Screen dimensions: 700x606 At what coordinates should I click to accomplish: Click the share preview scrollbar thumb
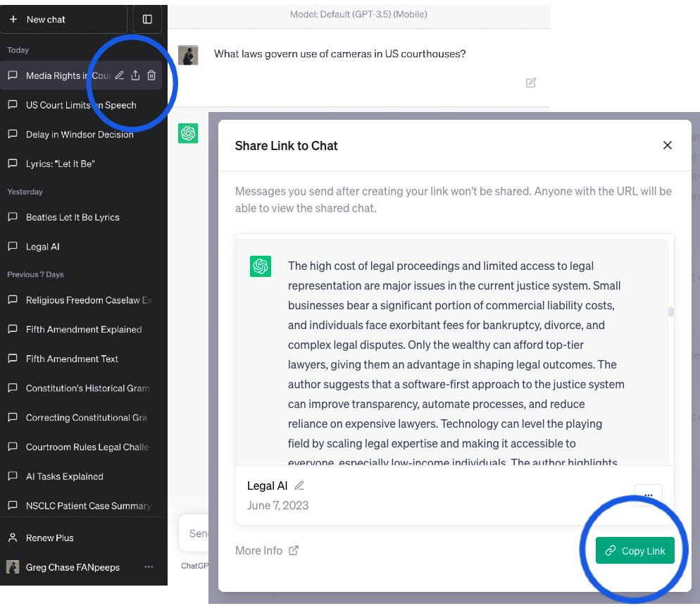(x=670, y=311)
